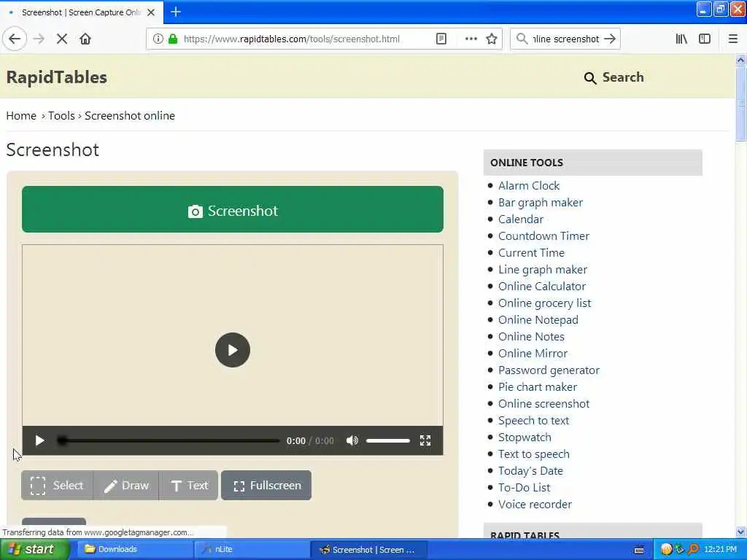Go to Home breadcrumb
This screenshot has width=747, height=560.
(21, 116)
